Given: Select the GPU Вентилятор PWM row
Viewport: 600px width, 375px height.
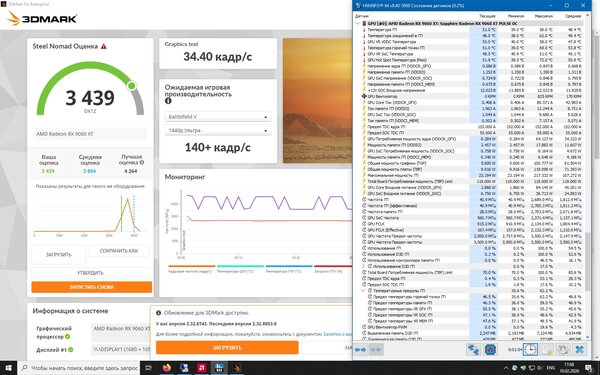Looking at the screenshot, I should [473, 327].
